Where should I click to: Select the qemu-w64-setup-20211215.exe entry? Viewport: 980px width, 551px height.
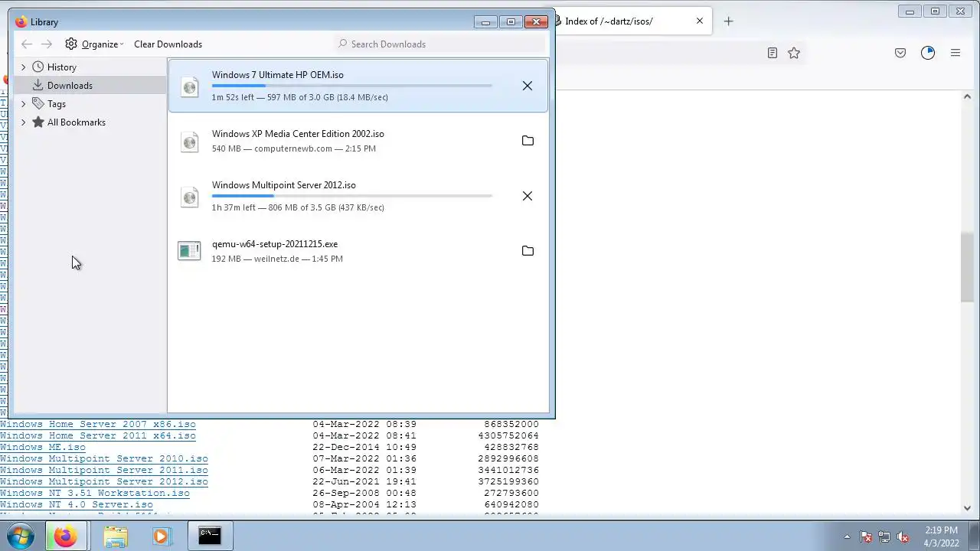pos(358,251)
